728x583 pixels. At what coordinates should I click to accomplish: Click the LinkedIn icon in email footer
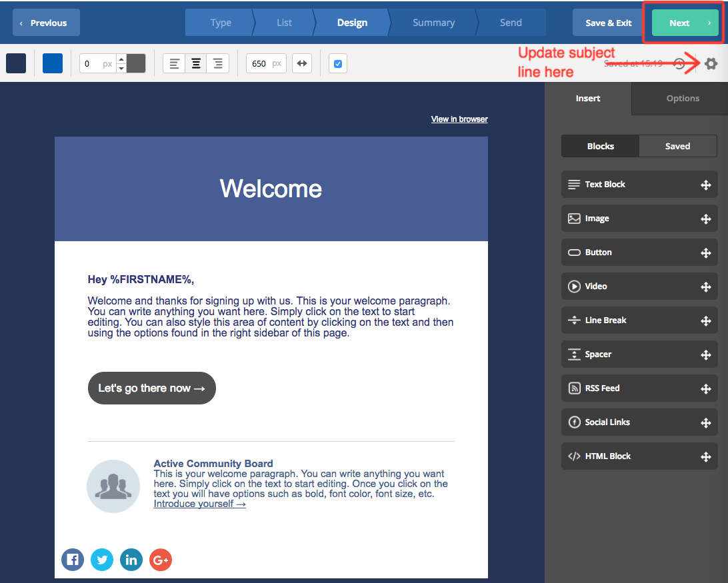point(131,560)
